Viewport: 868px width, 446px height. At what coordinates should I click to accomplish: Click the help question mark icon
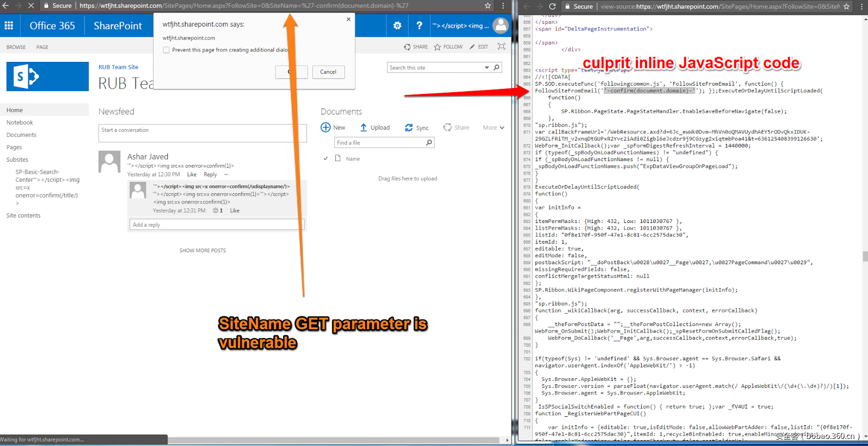(x=419, y=26)
